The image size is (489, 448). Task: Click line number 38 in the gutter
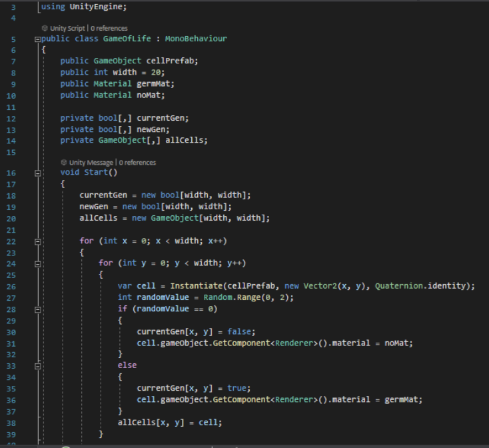click(11, 423)
